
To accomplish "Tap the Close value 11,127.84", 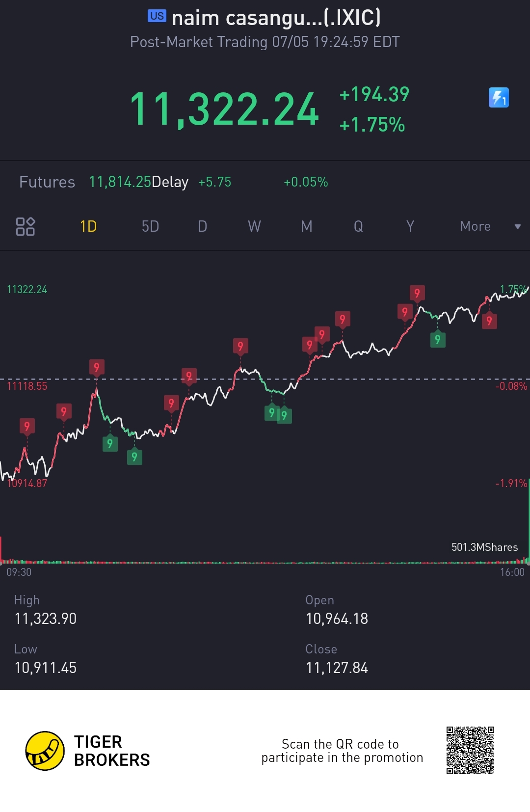I will (337, 668).
